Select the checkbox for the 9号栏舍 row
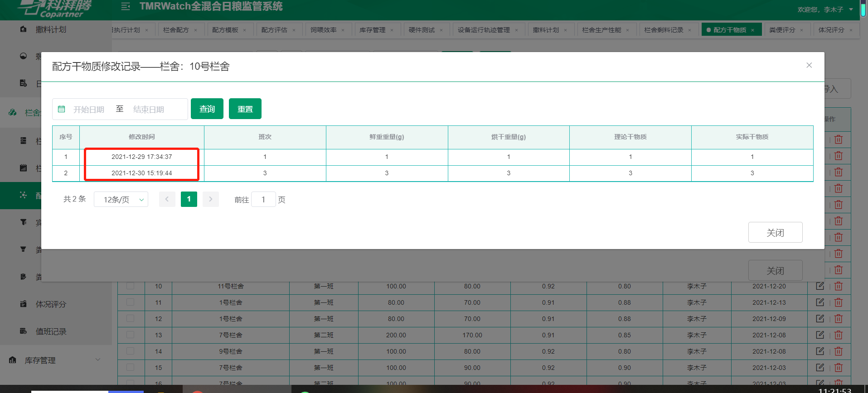The image size is (868, 393). pos(131,351)
